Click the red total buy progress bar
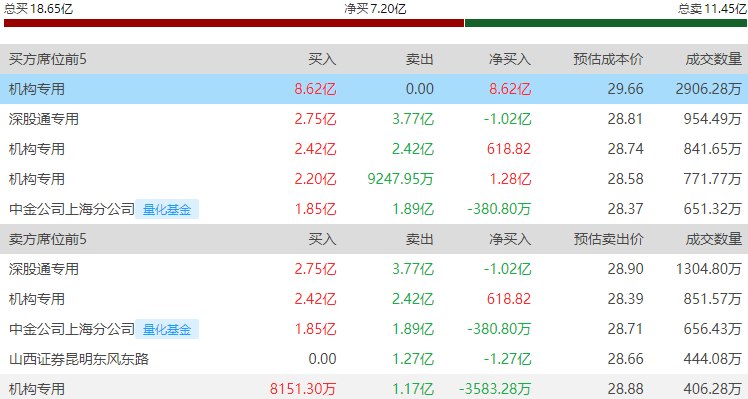Screen dimensions: 748x399 pos(234,23)
